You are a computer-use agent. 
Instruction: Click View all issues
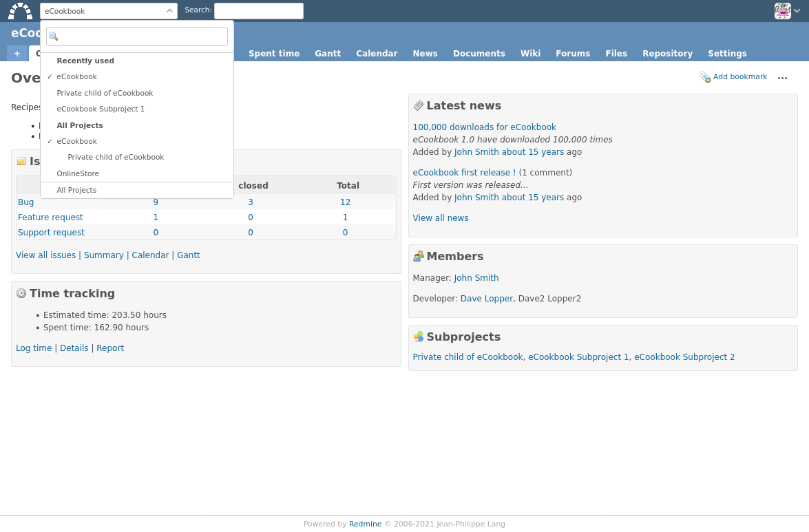point(46,255)
